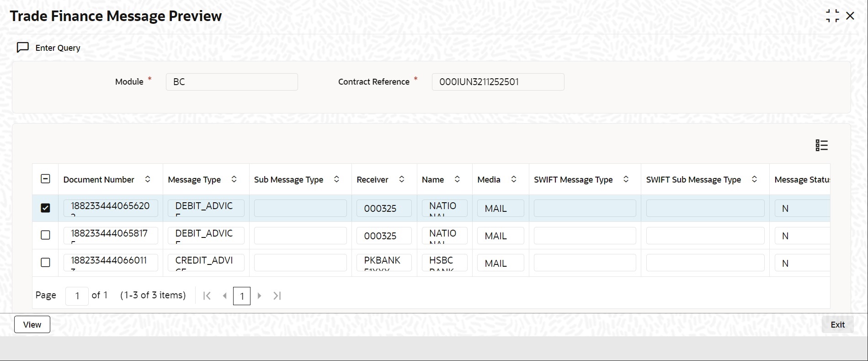
Task: Click the View button
Action: (32, 324)
